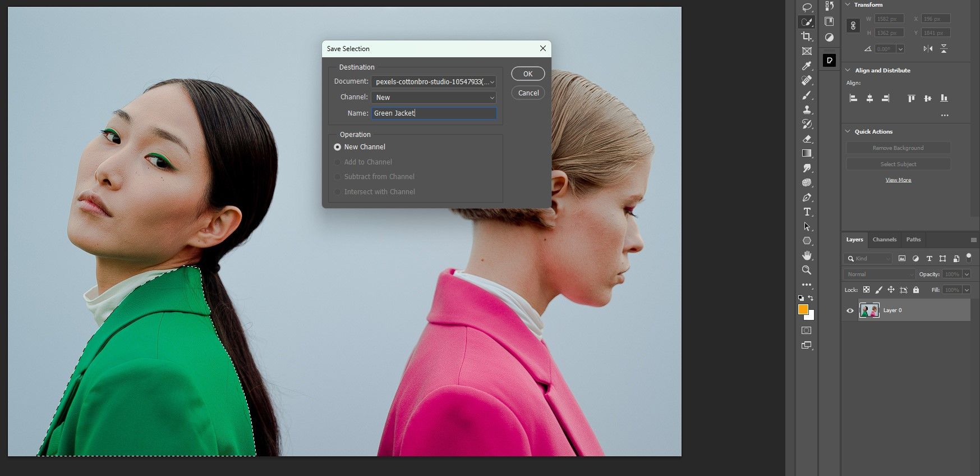Align top edges in Properties panel
This screenshot has height=476, width=980.
pyautogui.click(x=912, y=98)
